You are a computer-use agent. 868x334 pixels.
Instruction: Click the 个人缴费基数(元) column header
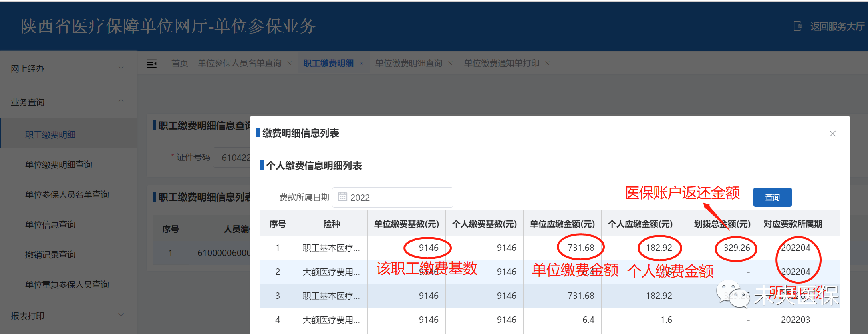coord(485,224)
